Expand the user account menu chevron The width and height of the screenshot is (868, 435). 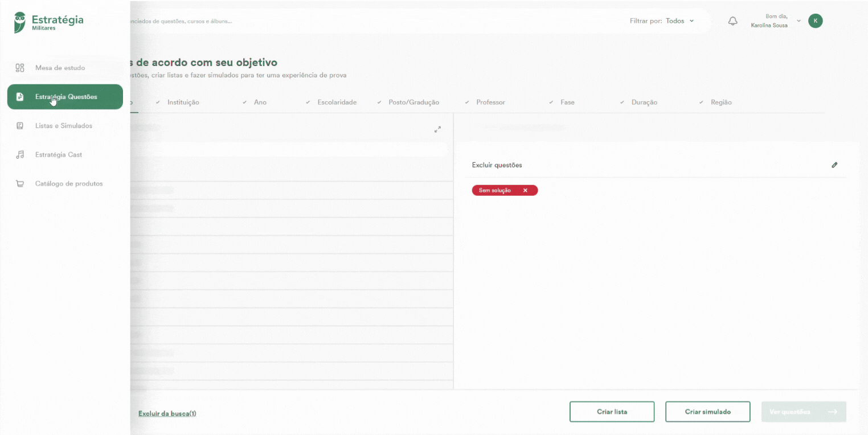(799, 21)
